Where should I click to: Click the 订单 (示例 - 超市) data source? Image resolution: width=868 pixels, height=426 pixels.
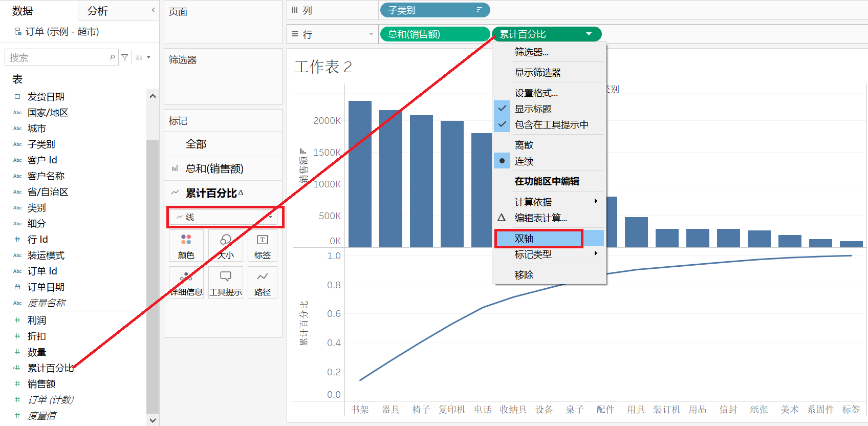(x=62, y=32)
